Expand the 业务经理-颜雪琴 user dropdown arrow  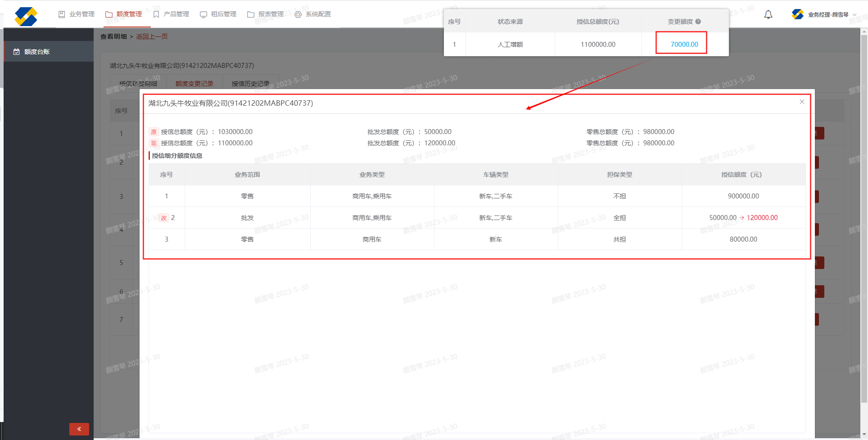tap(854, 15)
